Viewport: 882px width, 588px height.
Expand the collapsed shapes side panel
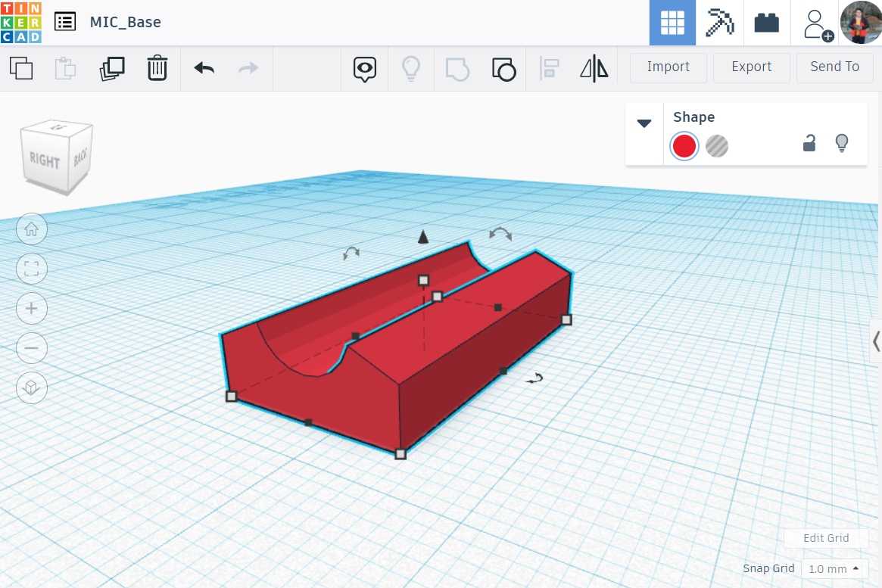(x=876, y=340)
